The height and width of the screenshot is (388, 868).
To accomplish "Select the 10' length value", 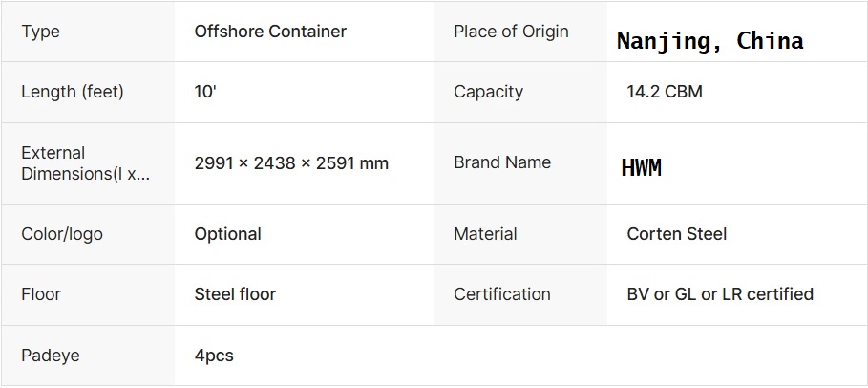I will pyautogui.click(x=205, y=92).
